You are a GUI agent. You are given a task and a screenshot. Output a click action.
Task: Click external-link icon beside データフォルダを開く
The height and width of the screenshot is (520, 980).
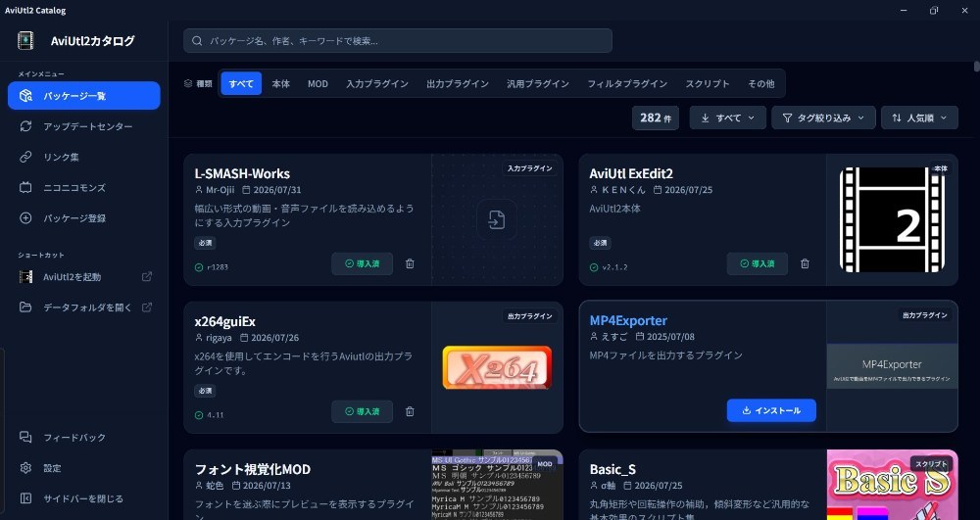click(147, 307)
